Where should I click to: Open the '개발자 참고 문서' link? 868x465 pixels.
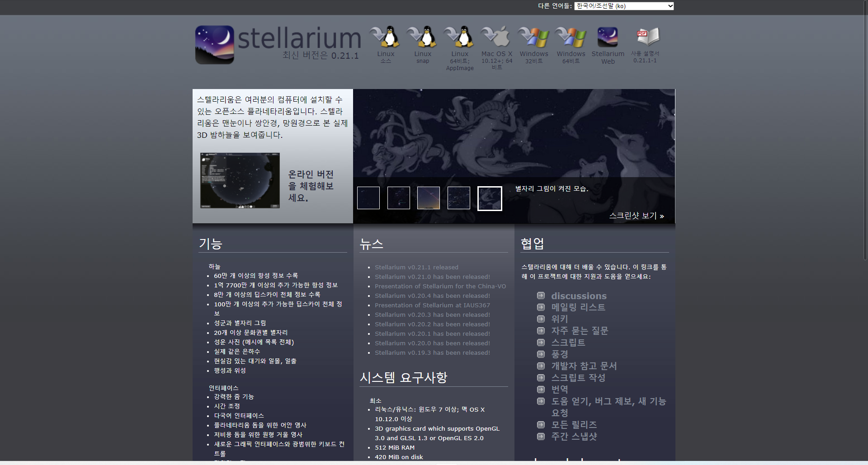point(584,366)
